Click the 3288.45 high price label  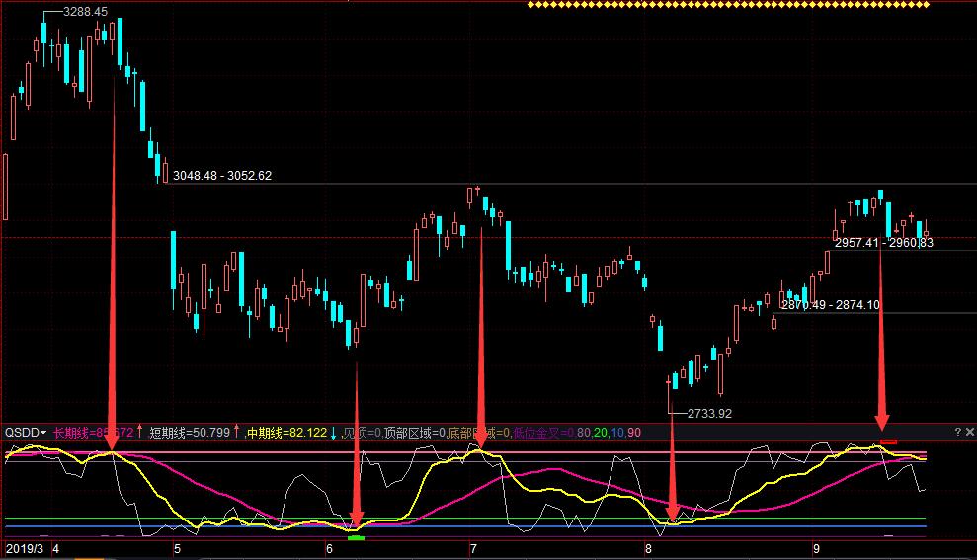[x=84, y=13]
